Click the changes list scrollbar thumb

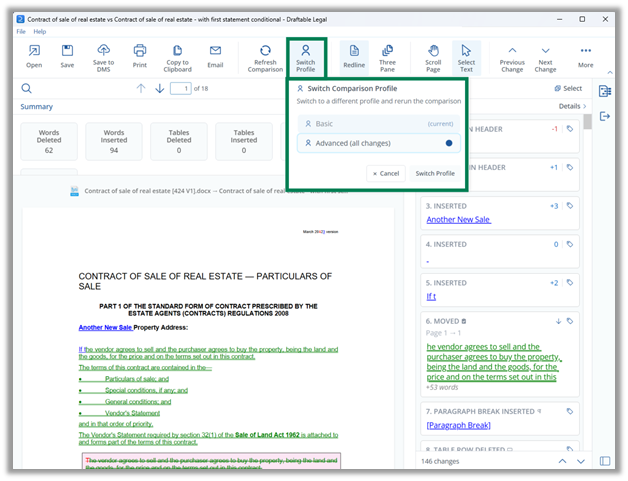pos(588,121)
